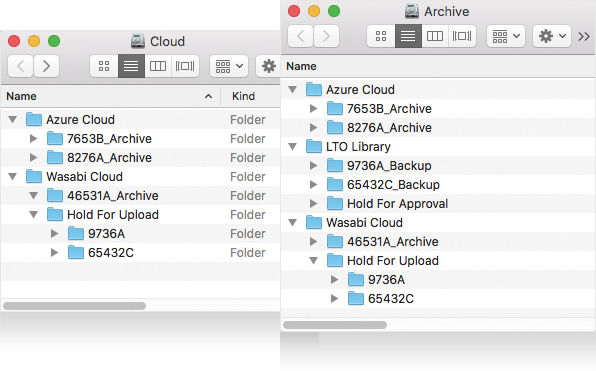Click horizontal scrollbar in Cloud window
This screenshot has height=371, width=596.
click(x=74, y=306)
